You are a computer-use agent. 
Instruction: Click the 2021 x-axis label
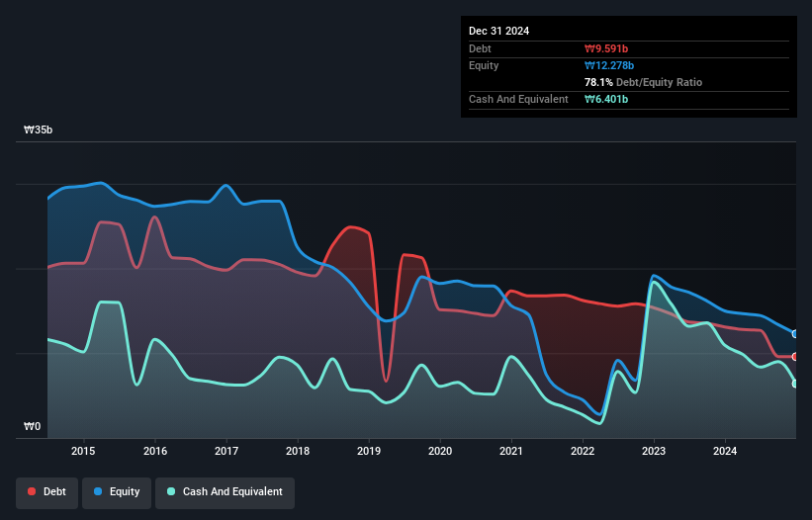(x=511, y=451)
